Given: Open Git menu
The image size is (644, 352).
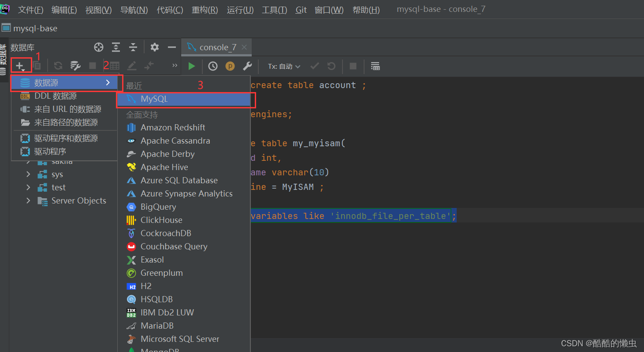Looking at the screenshot, I should tap(301, 10).
